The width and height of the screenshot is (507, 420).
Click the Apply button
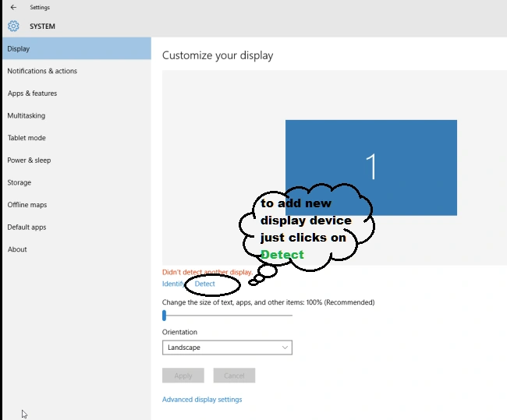[x=183, y=376]
